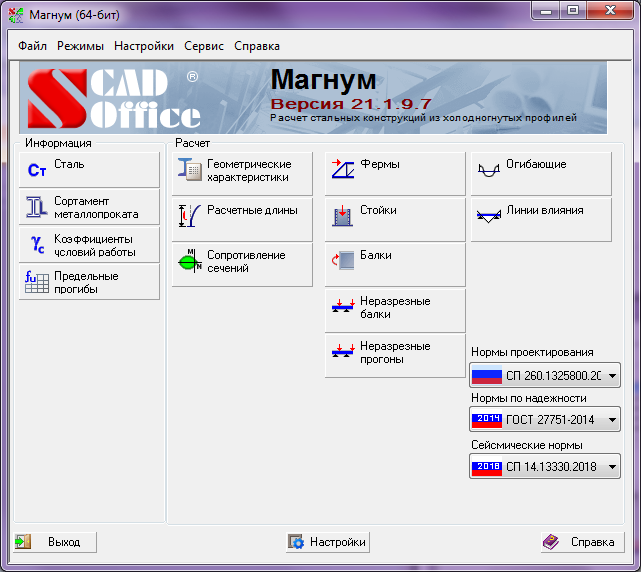Open the Сервис menu

tap(204, 46)
